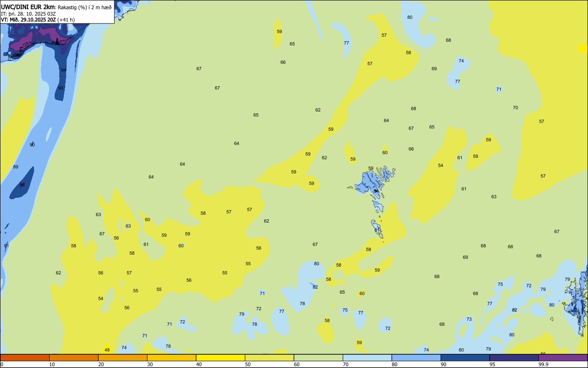
Task: Click the 30–40 golden legend swatch
Action: tap(171, 357)
